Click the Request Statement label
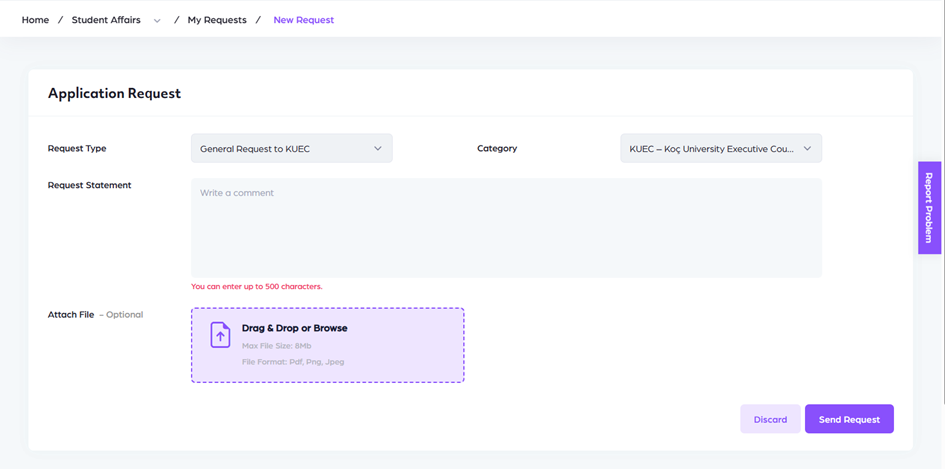Viewport: 945px width, 469px height. pos(89,185)
